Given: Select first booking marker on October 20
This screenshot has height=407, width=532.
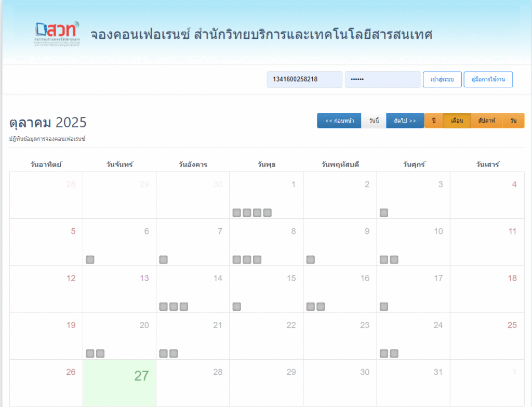Looking at the screenshot, I should (x=90, y=353).
